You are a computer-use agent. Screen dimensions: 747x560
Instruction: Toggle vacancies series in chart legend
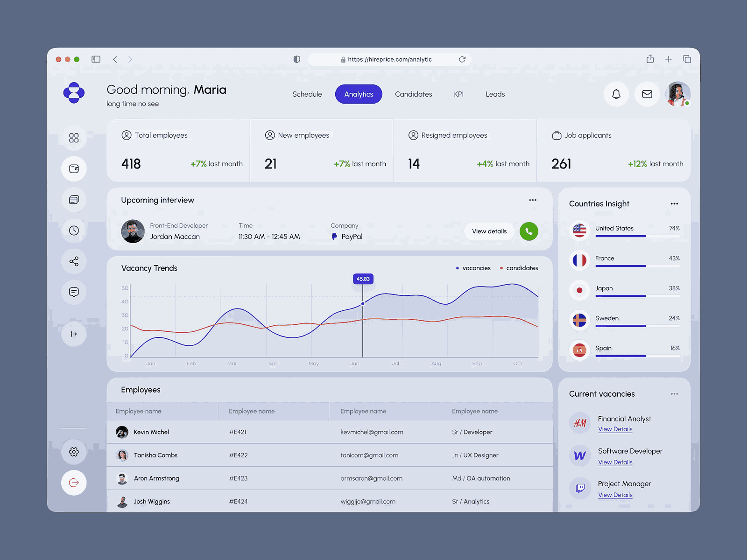[x=473, y=268]
